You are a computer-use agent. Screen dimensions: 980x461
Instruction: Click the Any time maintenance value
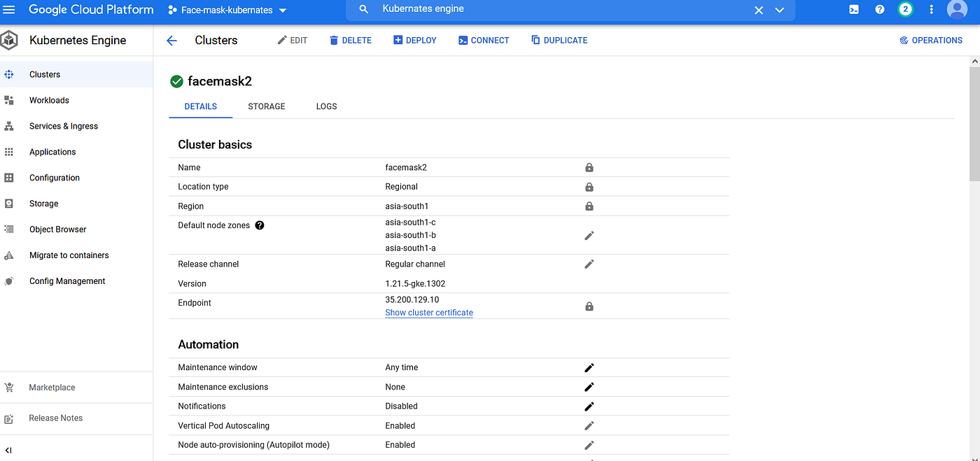tap(401, 367)
